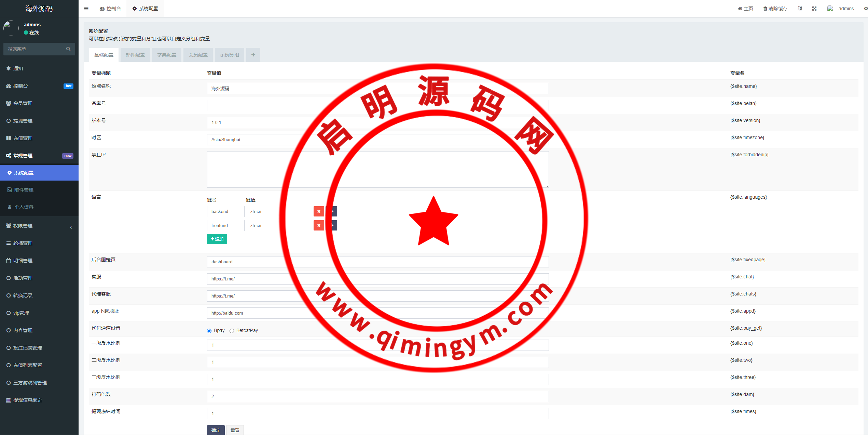Select the BetcatPay radio option

click(232, 331)
